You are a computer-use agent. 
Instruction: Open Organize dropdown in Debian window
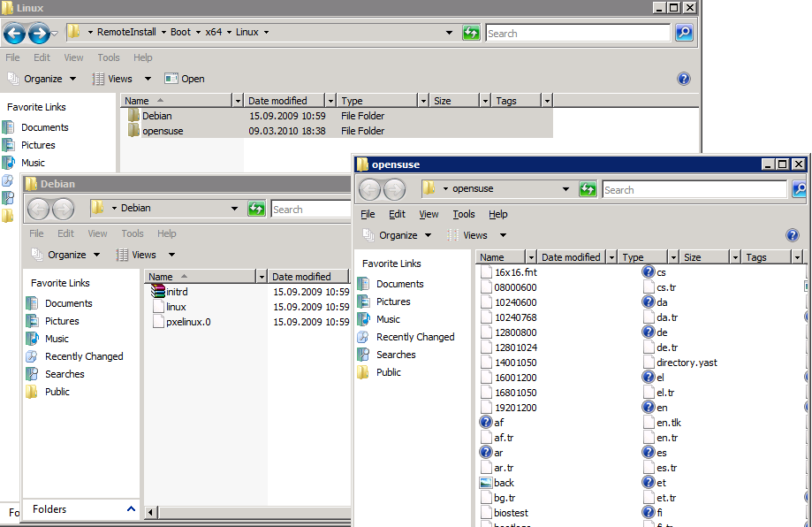point(67,255)
